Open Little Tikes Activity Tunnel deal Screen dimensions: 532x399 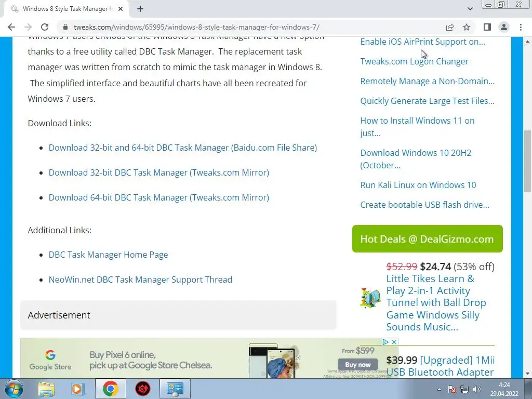(436, 303)
